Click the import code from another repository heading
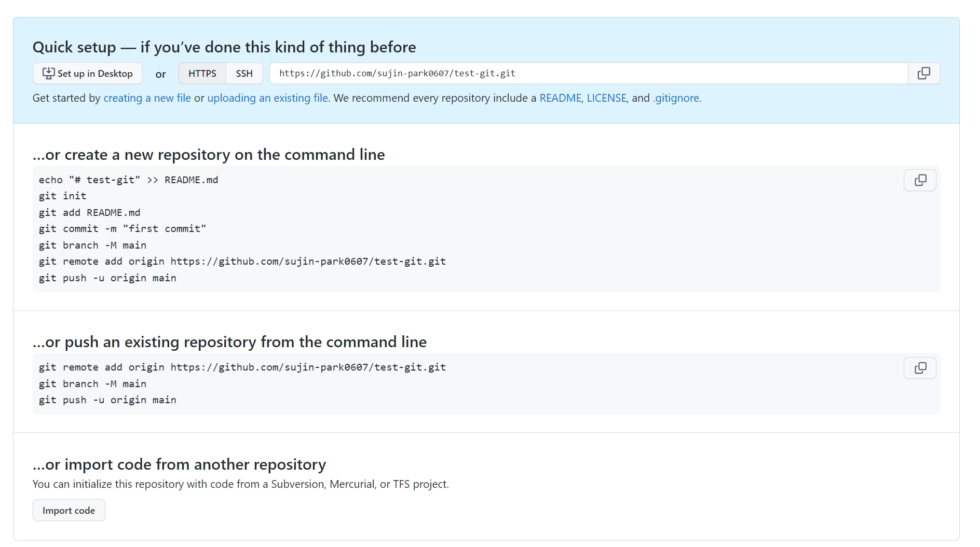Image resolution: width=980 pixels, height=547 pixels. (x=179, y=464)
